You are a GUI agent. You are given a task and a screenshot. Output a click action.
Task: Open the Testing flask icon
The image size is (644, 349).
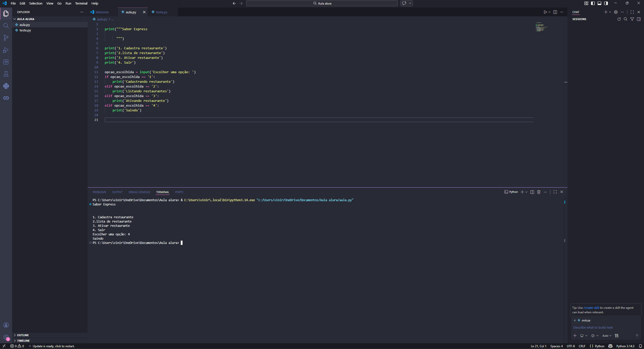click(6, 74)
